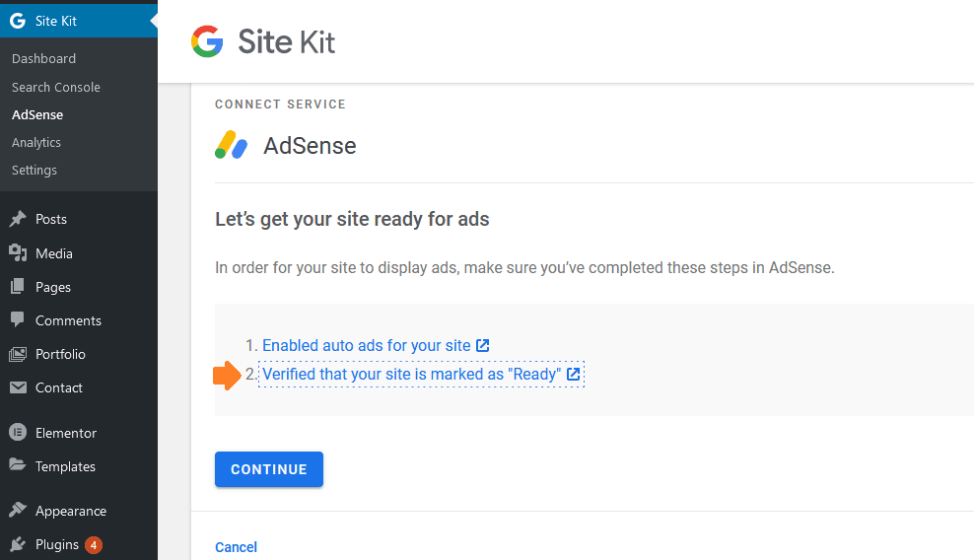This screenshot has height=560, width=974.
Task: Click the Plugins update count badge
Action: (x=94, y=545)
